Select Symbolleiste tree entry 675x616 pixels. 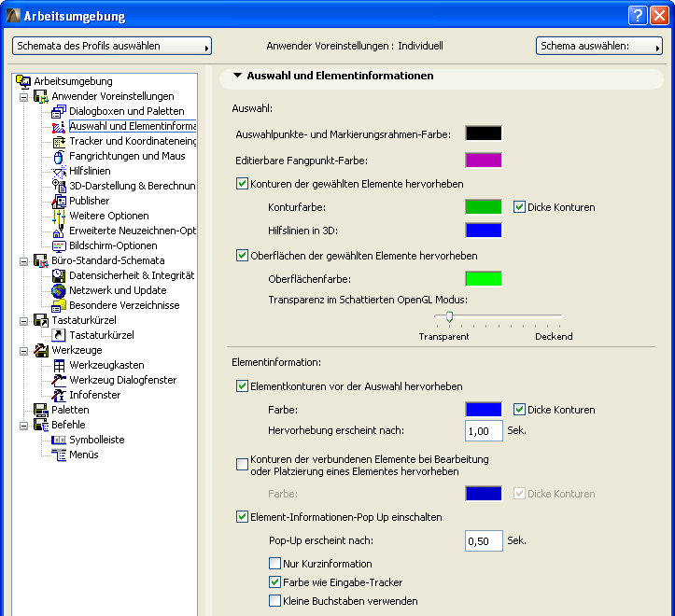point(97,440)
